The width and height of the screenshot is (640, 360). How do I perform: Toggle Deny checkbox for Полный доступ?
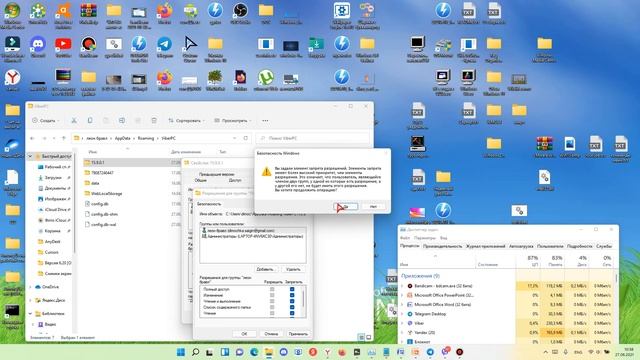pyautogui.click(x=292, y=289)
